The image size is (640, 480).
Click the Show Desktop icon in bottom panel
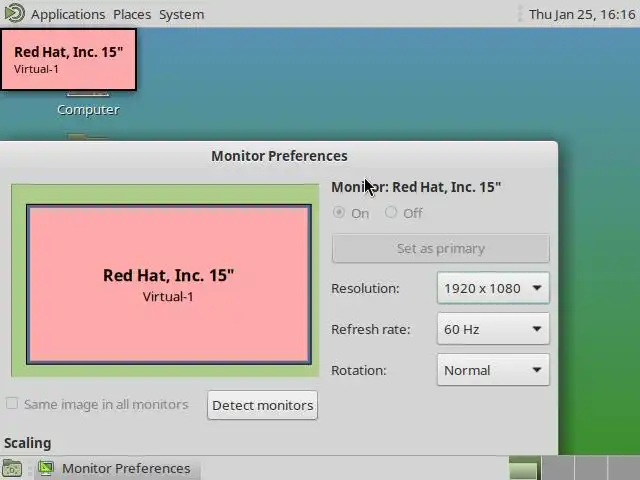[x=12, y=468]
